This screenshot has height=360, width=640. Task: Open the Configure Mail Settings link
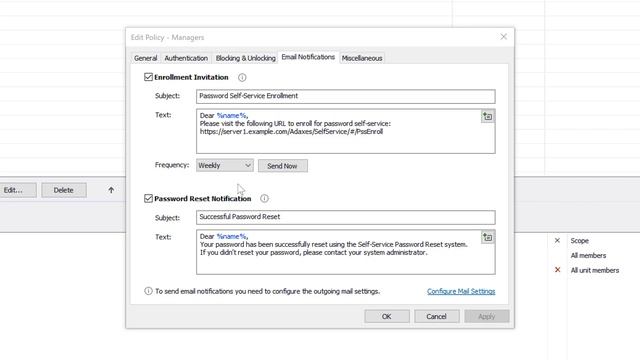coord(461,291)
